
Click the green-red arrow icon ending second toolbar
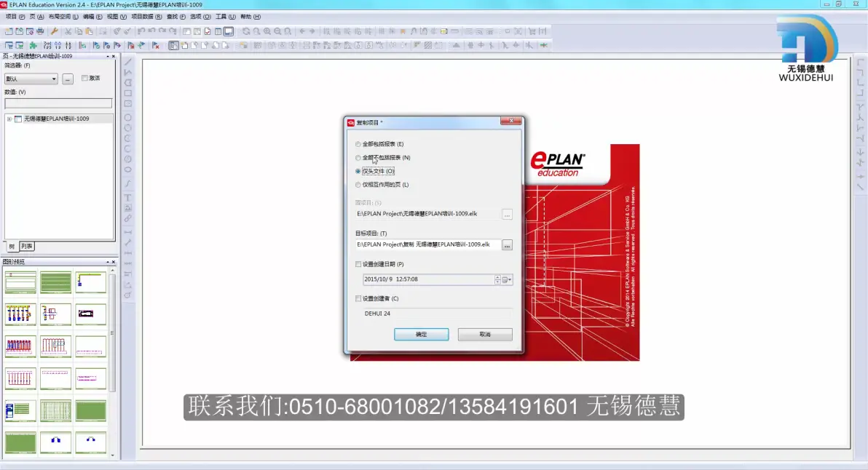[x=544, y=45]
